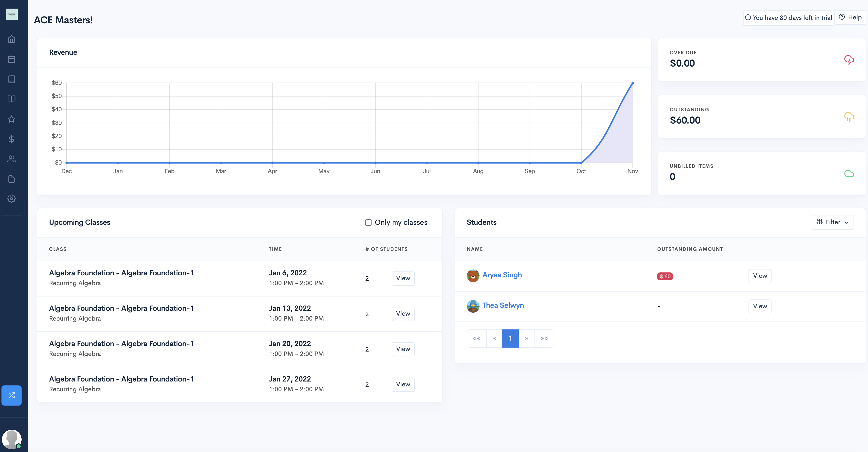Open the settings gear icon
The image size is (868, 452).
12,199
